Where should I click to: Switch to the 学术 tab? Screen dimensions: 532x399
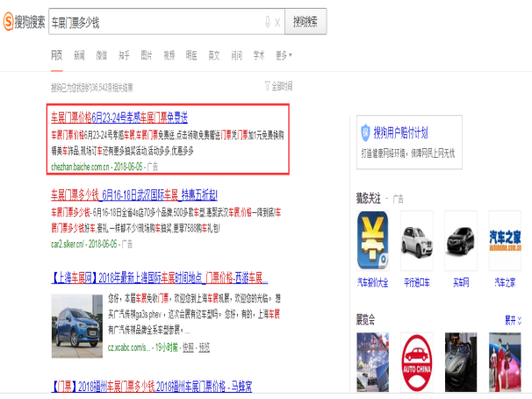click(259, 55)
